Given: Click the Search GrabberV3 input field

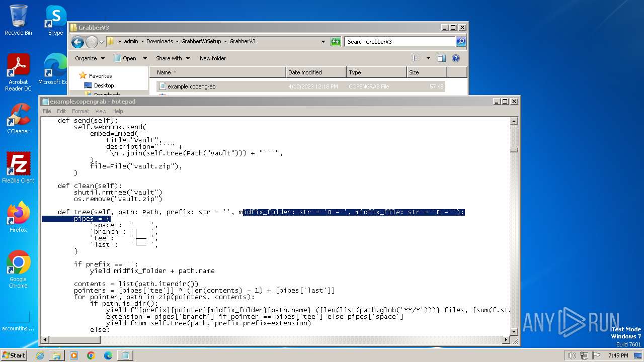Looking at the screenshot, I should (x=400, y=42).
